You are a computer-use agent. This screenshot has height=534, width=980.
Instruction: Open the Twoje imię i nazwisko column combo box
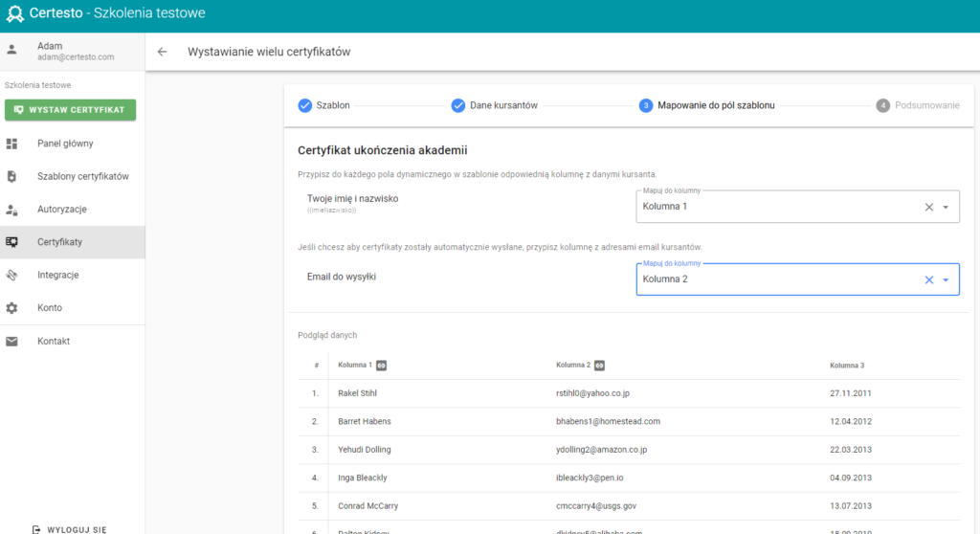point(797,207)
